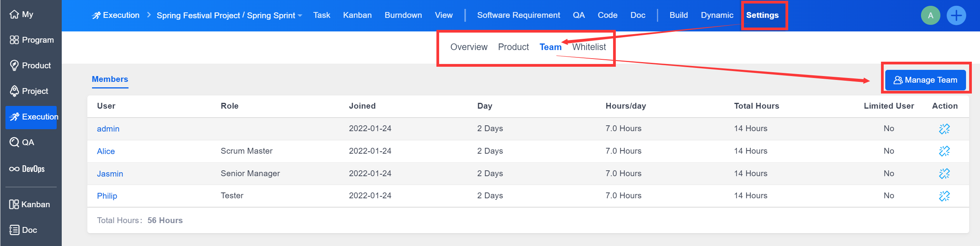Remove Alice using her unlink icon
The width and height of the screenshot is (980, 246).
pyautogui.click(x=944, y=151)
